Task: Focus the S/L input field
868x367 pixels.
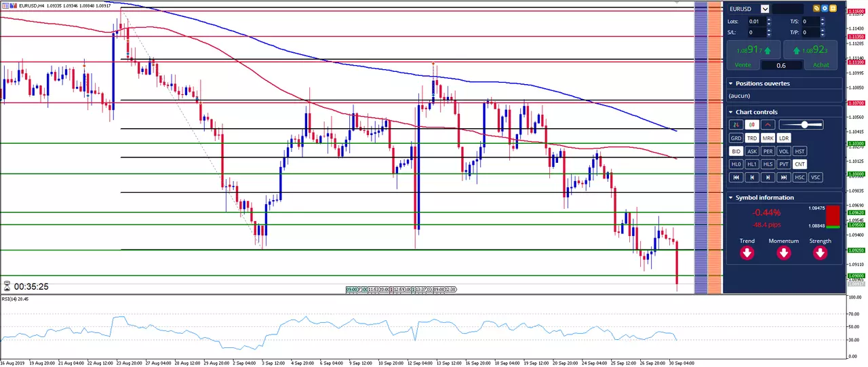Action: pos(756,32)
